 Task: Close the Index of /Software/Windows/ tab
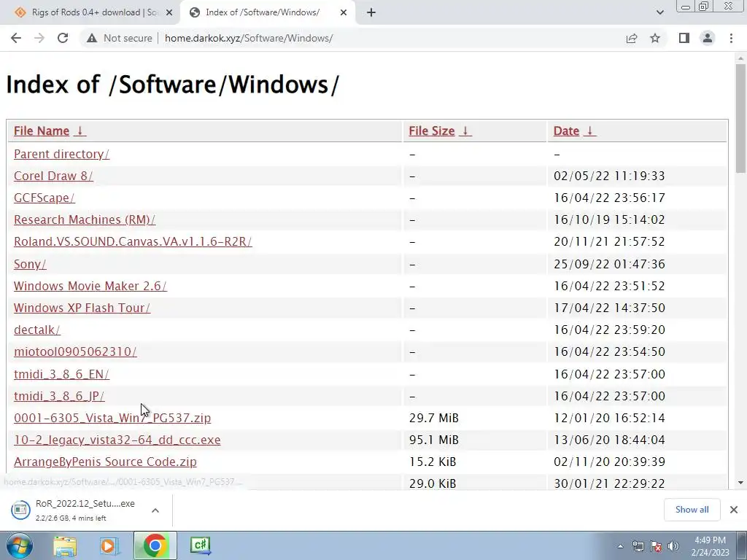pyautogui.click(x=344, y=13)
